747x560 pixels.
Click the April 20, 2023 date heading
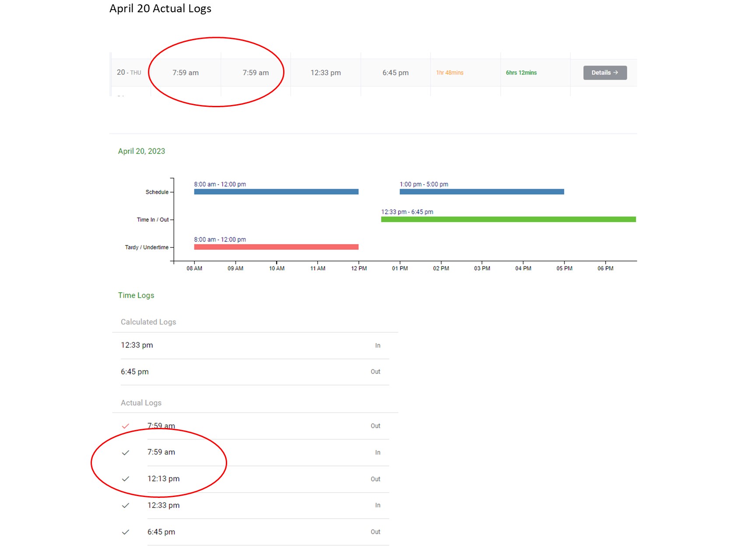[x=141, y=151]
